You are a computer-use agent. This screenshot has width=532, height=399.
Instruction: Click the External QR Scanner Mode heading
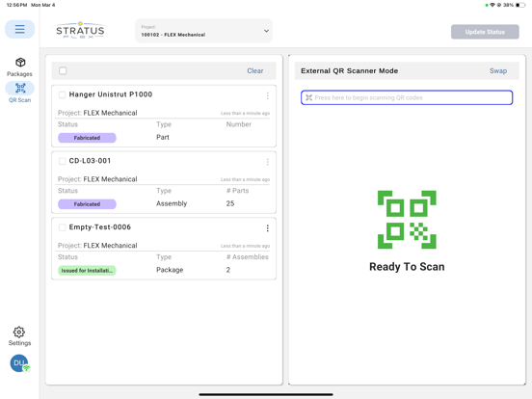coord(350,70)
